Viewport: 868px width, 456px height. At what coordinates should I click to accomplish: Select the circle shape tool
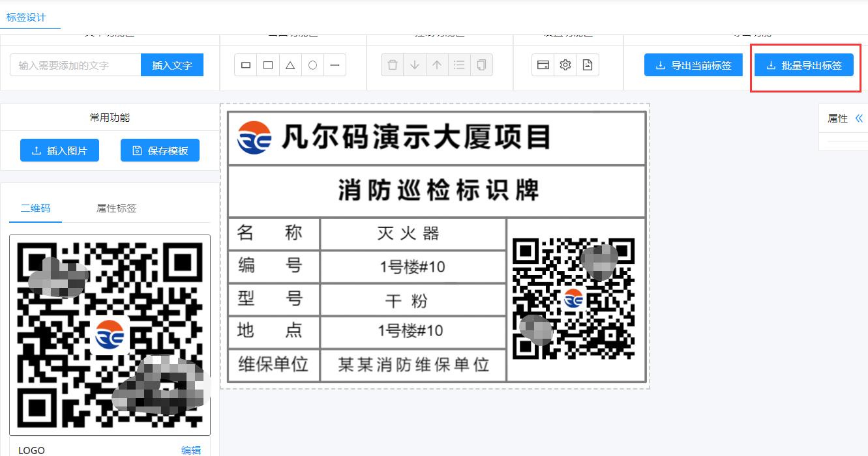312,65
